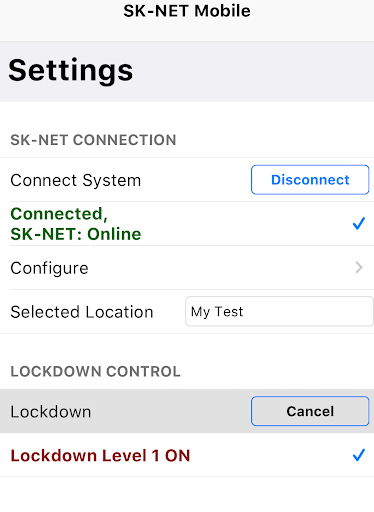Select the Configure text label

pos(49,268)
